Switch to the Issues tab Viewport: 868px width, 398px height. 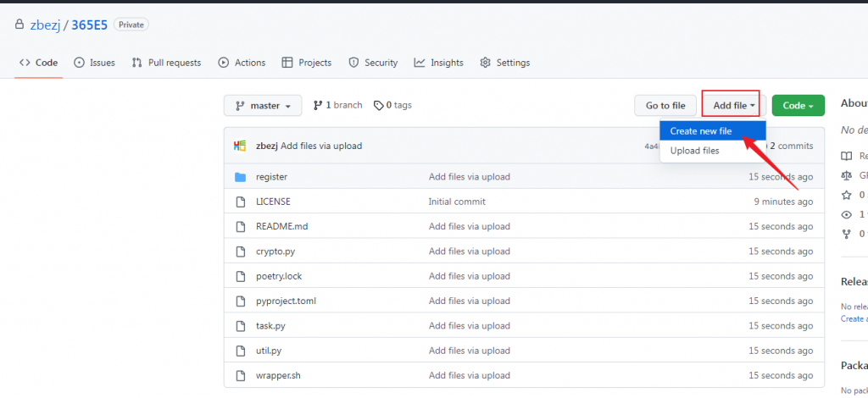coord(94,63)
